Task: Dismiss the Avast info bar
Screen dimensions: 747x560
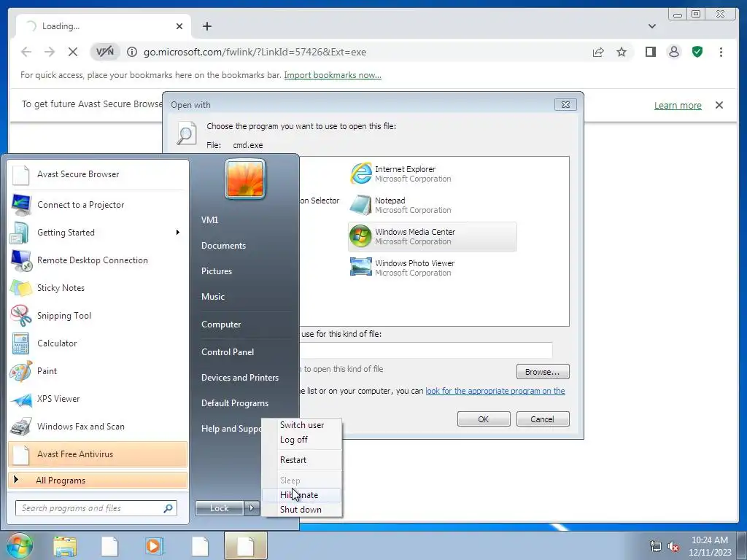Action: coord(719,105)
